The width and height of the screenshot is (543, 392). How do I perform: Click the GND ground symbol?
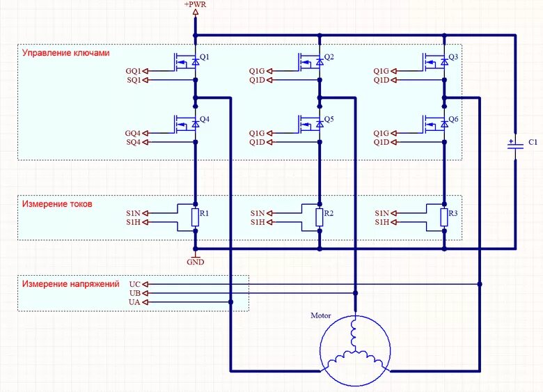point(196,256)
